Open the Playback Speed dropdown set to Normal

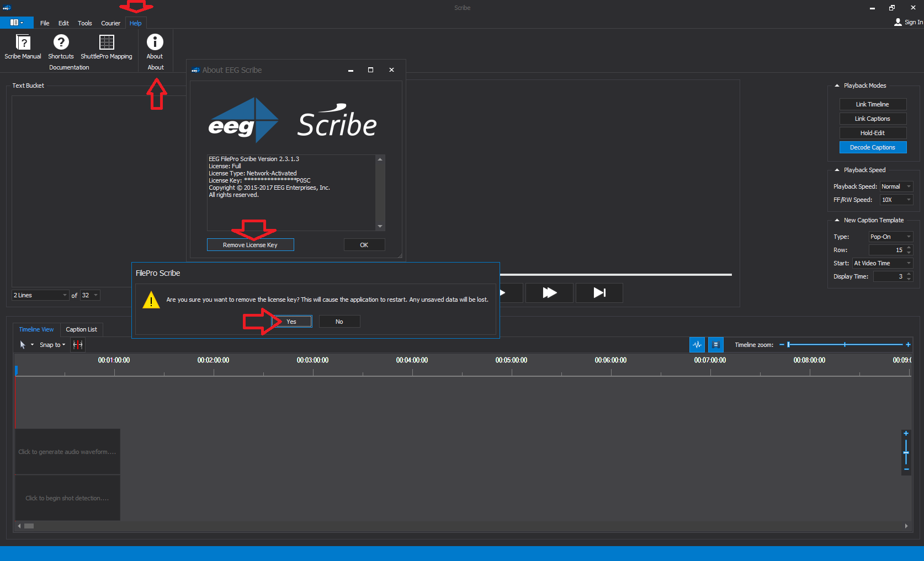[896, 186]
